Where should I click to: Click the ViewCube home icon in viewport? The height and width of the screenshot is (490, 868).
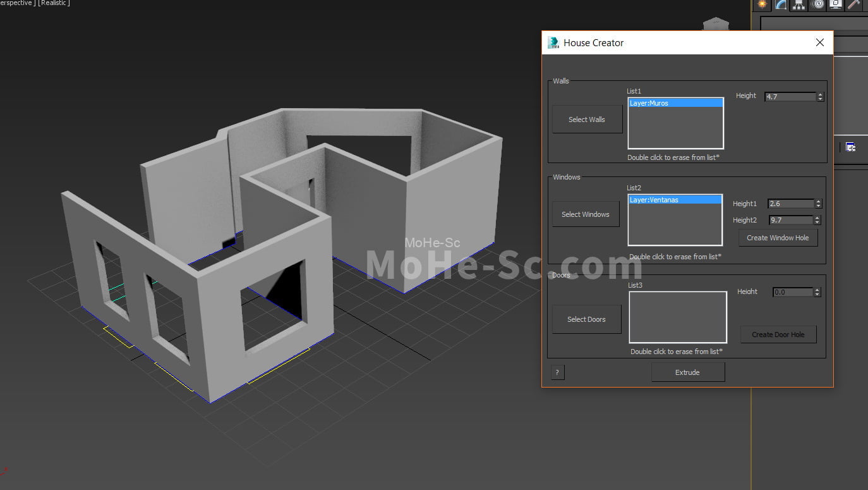[715, 24]
